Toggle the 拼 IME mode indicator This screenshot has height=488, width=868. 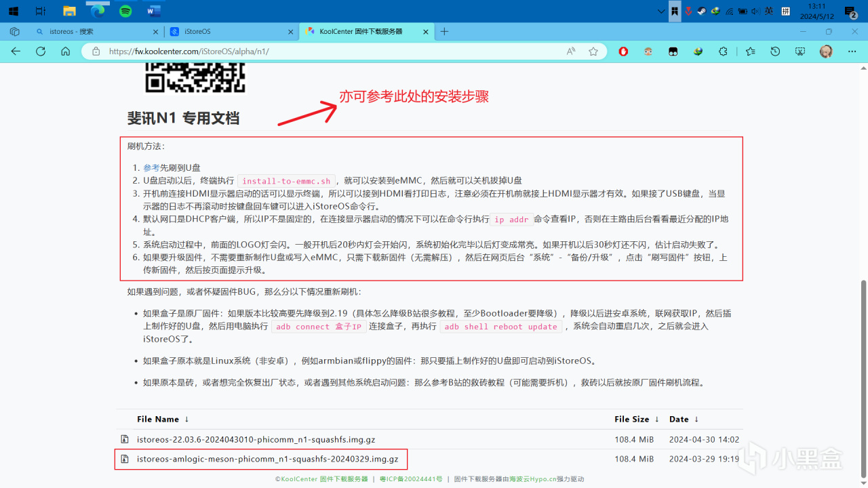[x=786, y=11]
